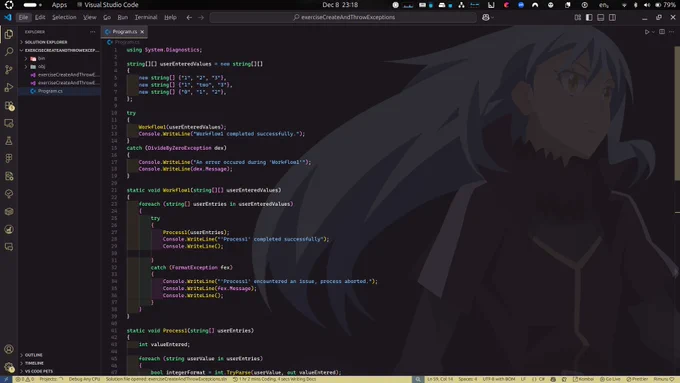Click the remote window status bar icon

[x=6, y=379]
